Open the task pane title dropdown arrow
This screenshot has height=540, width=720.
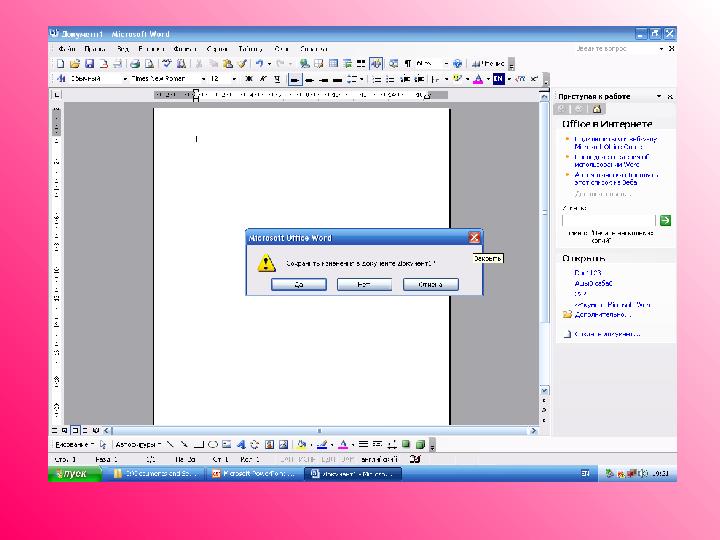tap(659, 96)
